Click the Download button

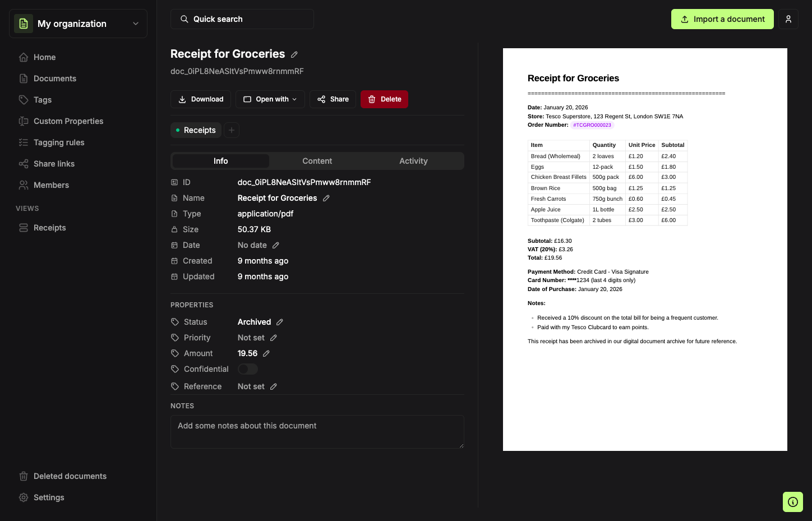(x=201, y=99)
